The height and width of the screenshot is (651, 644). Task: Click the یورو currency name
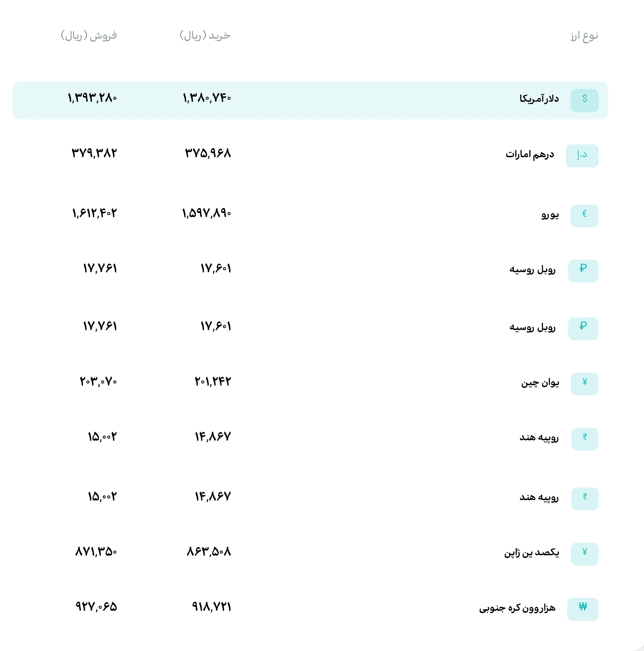click(550, 214)
